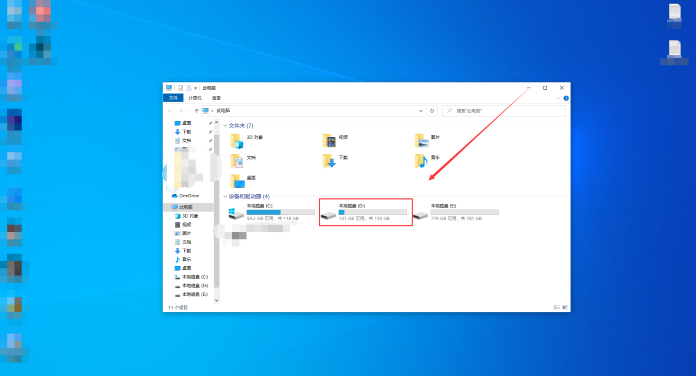Click the navigation pane scrollbar down arrow

(217, 301)
